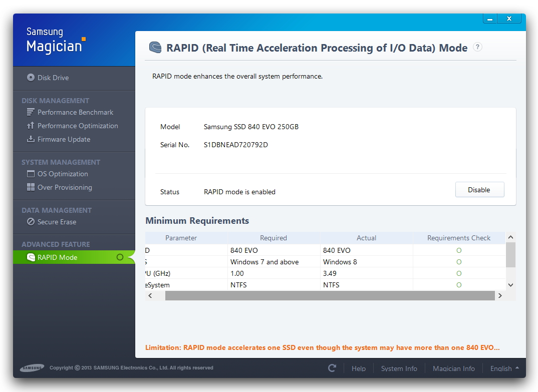This screenshot has width=538, height=392.
Task: Click the vertical scrollbar thumb
Action: (x=510, y=255)
